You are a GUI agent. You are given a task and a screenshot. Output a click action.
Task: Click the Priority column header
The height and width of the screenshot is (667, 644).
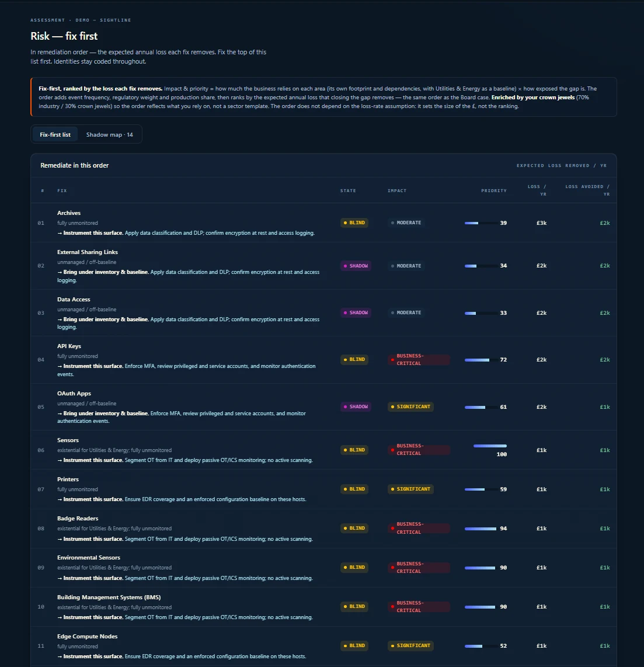(494, 190)
